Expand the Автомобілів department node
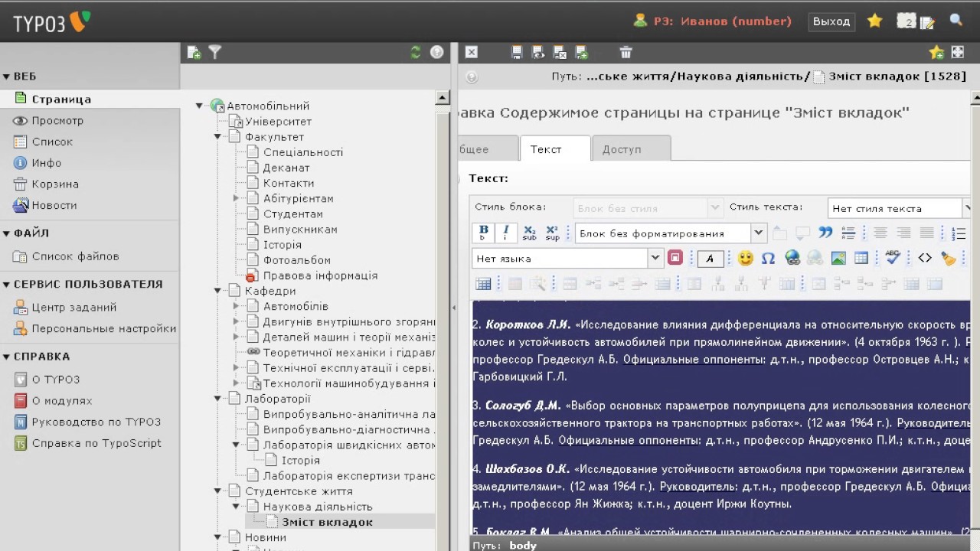The image size is (980, 551). 237,306
